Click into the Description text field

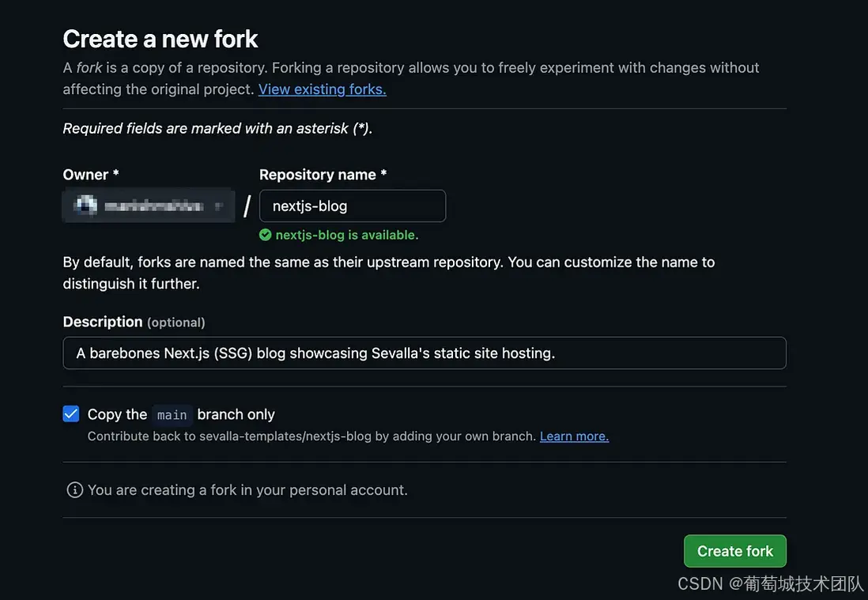425,353
